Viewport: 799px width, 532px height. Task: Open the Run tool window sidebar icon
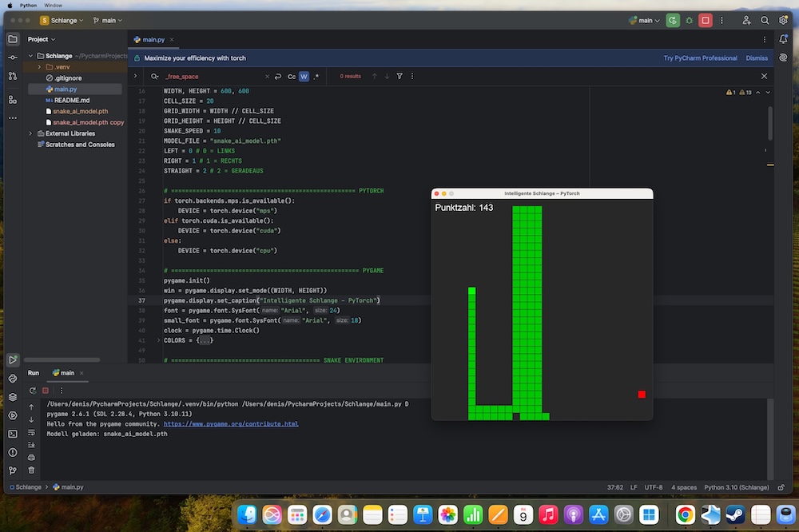click(x=13, y=359)
